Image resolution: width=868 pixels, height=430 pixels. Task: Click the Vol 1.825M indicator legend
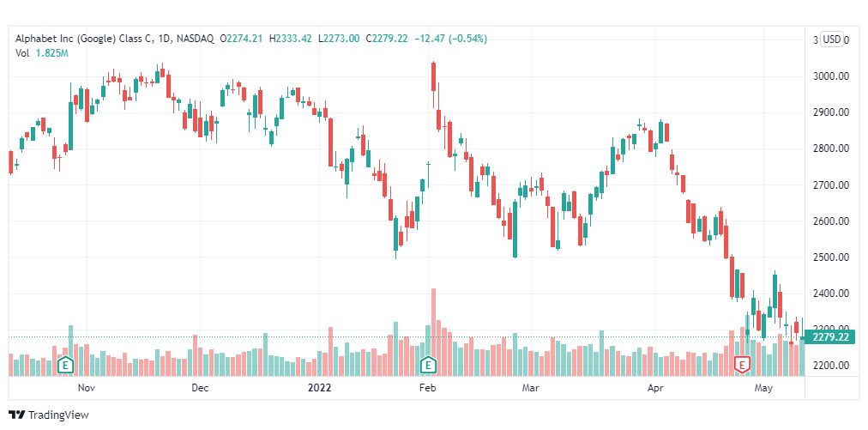click(x=41, y=52)
